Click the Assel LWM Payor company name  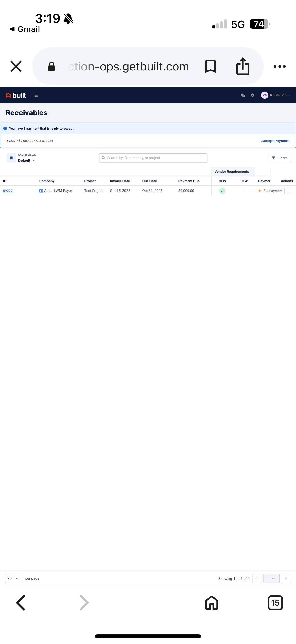58,191
